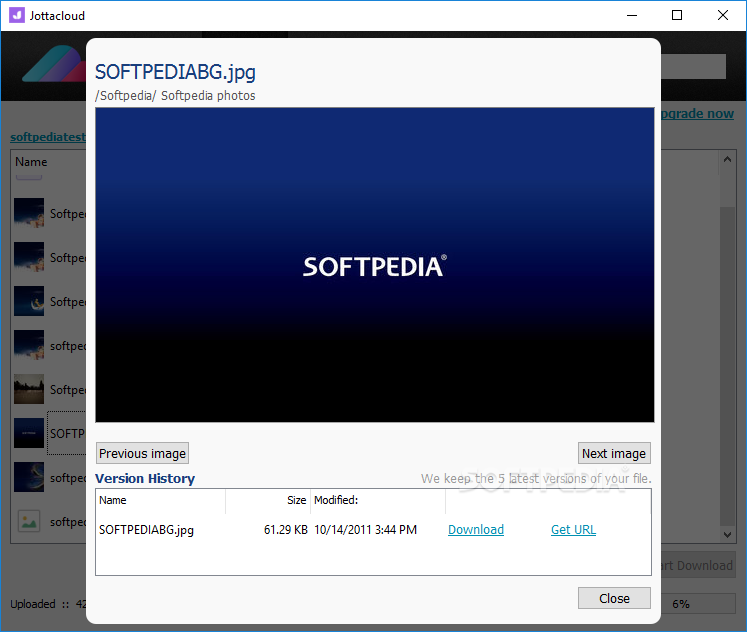Click the Start Download button in background window
This screenshot has height=632, width=747.
(x=697, y=565)
